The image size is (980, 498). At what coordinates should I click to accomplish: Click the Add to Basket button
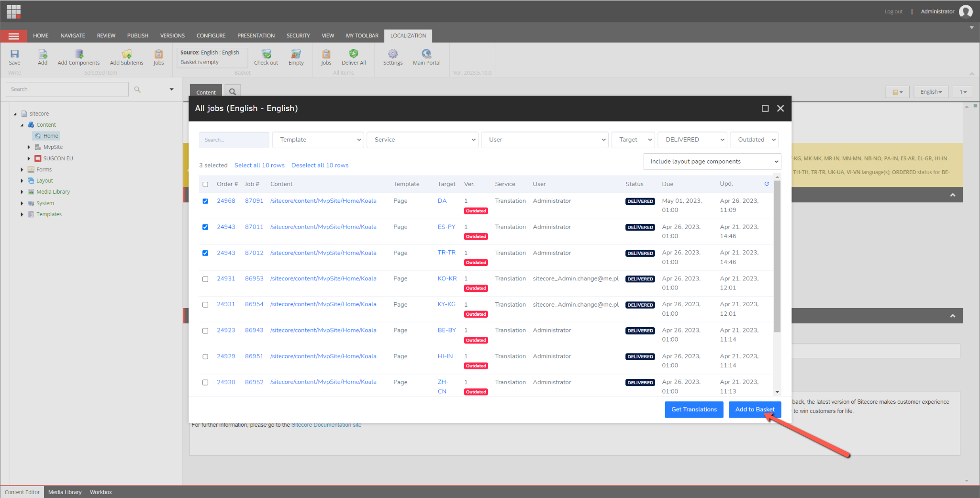coord(755,409)
